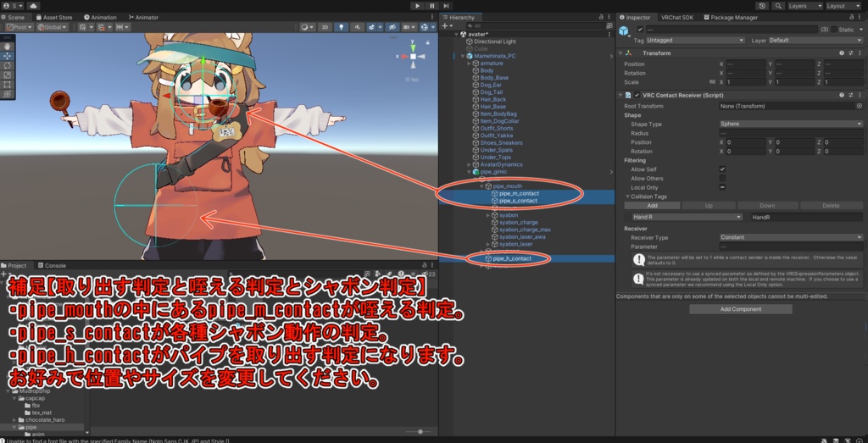The image size is (868, 443).
Task: Open the Tag Untagged dropdown
Action: pyautogui.click(x=697, y=41)
